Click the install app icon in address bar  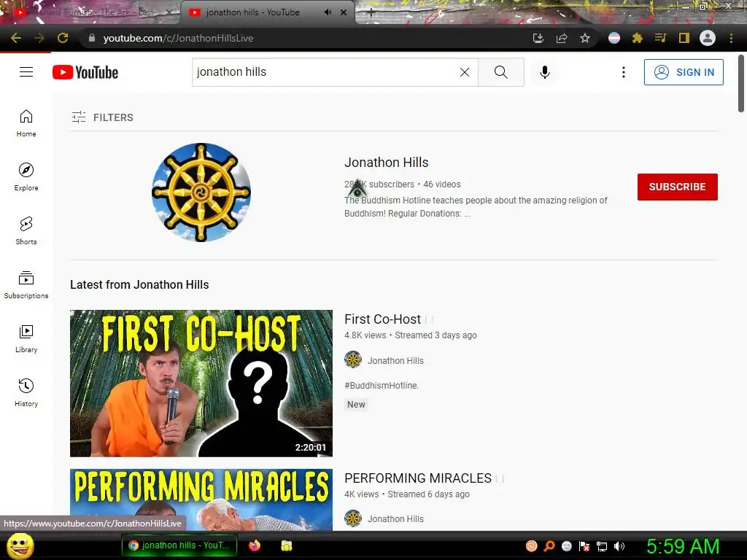point(538,38)
